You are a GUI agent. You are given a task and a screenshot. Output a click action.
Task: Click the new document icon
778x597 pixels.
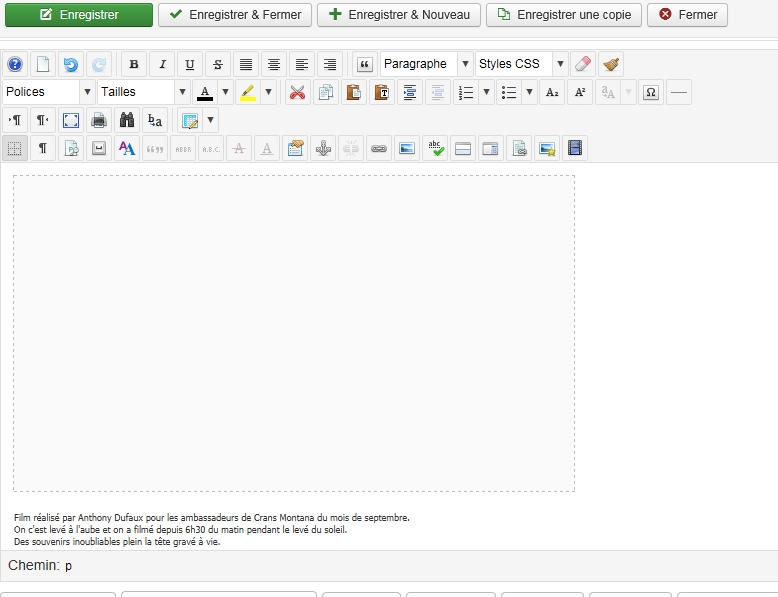(43, 65)
